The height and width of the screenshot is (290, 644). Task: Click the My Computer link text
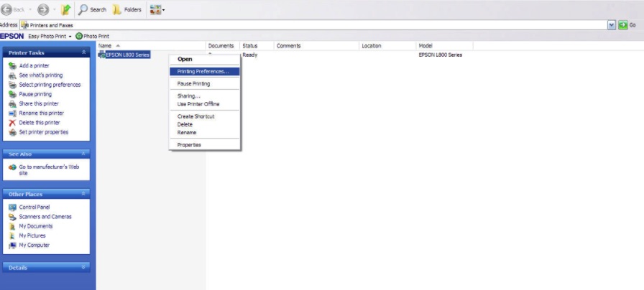click(x=34, y=245)
